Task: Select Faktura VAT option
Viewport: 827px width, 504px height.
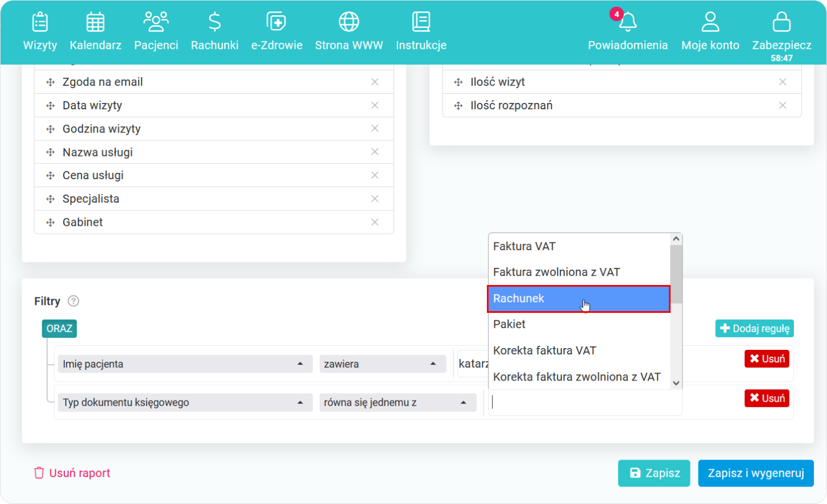Action: pos(579,246)
